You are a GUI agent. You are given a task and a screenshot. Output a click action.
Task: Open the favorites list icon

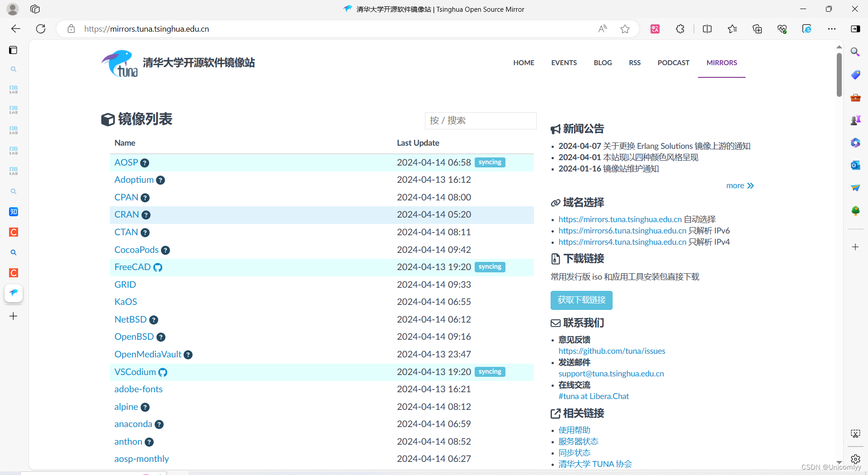point(732,29)
